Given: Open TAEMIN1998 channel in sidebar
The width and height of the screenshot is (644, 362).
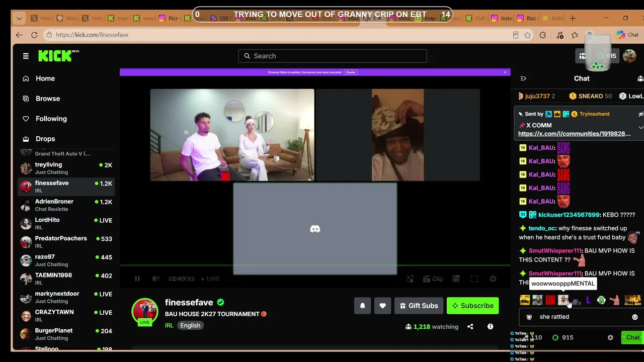Looking at the screenshot, I should [x=66, y=279].
